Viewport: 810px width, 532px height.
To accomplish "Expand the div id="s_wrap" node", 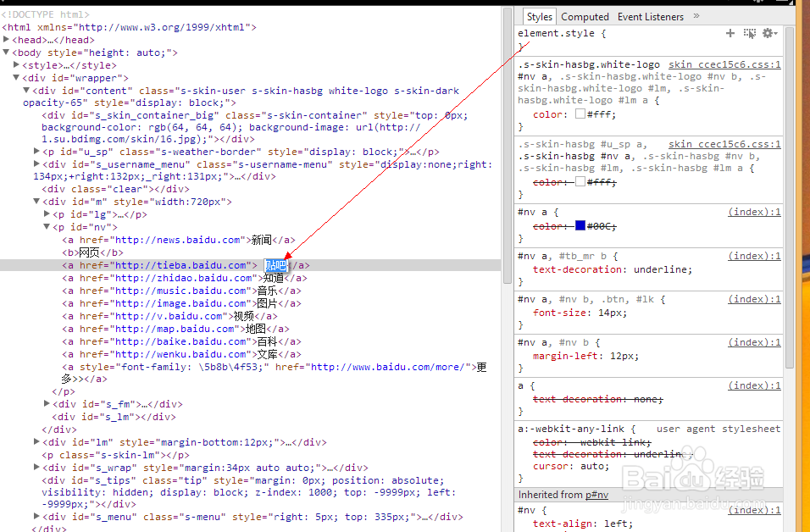I will tap(36, 467).
